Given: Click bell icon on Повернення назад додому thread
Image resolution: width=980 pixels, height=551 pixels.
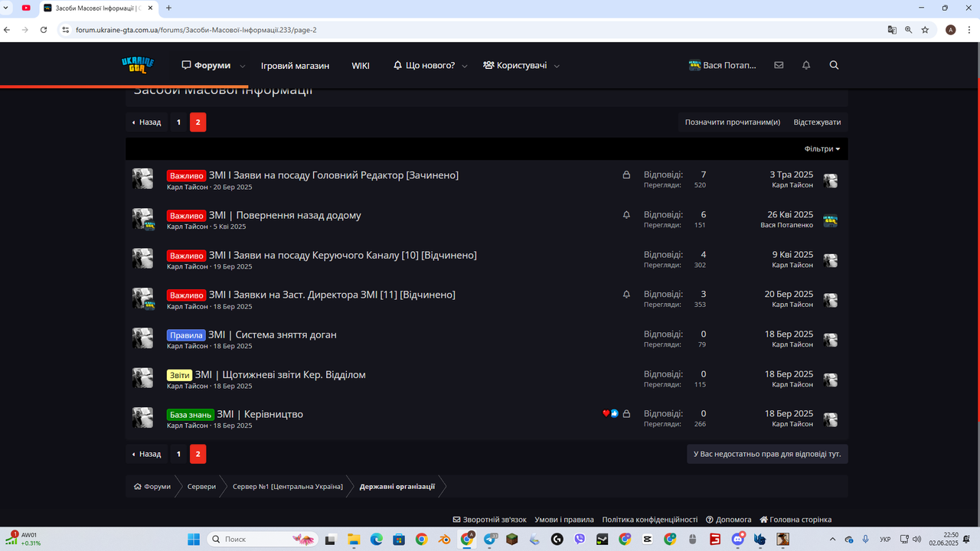Looking at the screenshot, I should click(626, 215).
